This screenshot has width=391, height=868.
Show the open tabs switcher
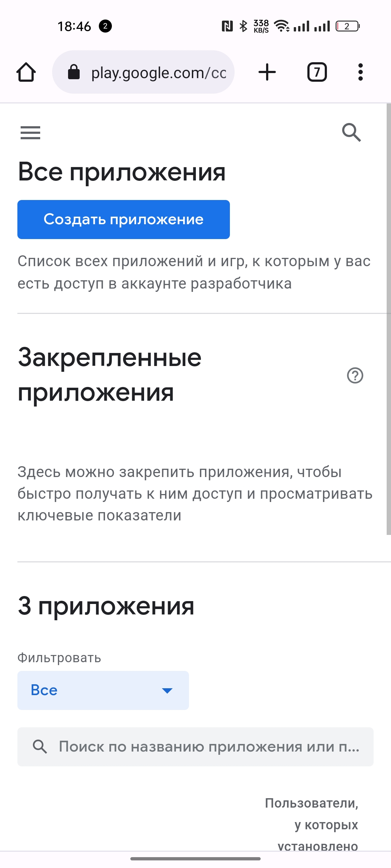click(317, 72)
